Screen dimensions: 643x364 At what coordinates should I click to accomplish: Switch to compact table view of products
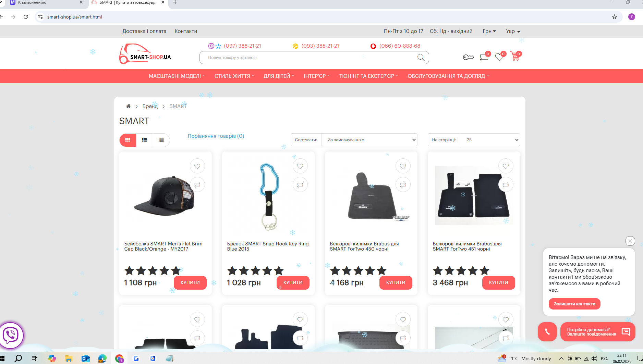pyautogui.click(x=161, y=140)
